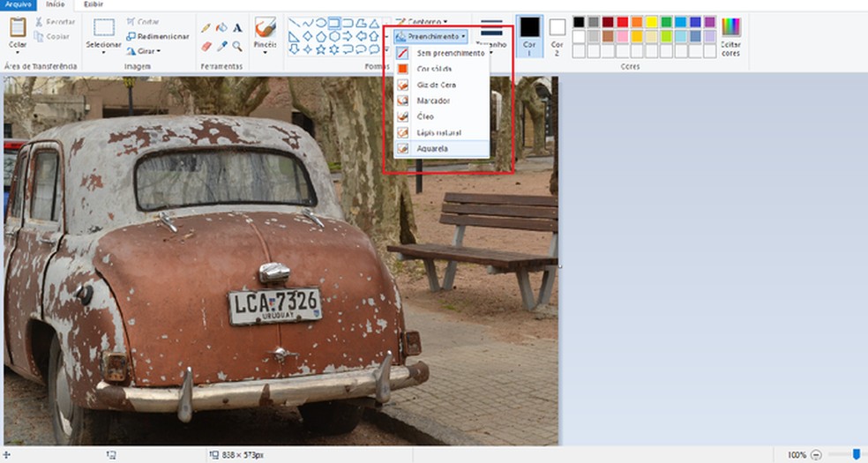Choose the Oval shape
Image resolution: width=868 pixels, height=463 pixels.
[320, 23]
